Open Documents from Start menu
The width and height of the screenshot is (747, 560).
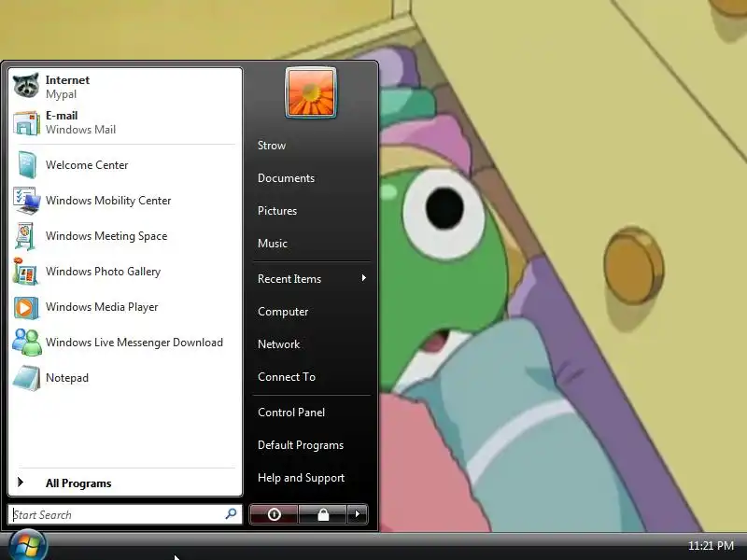click(x=286, y=178)
